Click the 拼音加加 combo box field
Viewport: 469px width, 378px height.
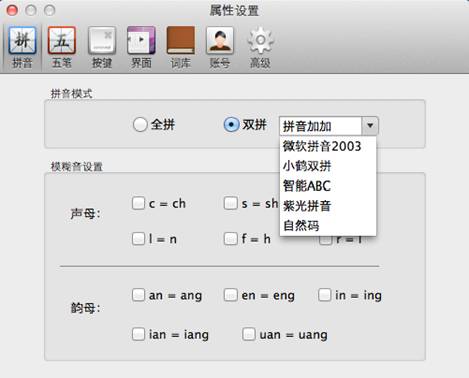click(x=321, y=126)
